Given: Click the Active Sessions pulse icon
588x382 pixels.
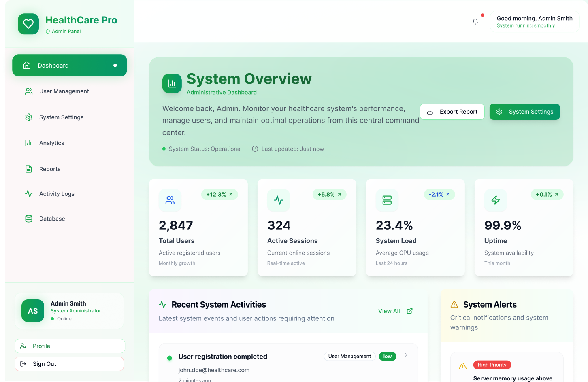Looking at the screenshot, I should 279,200.
